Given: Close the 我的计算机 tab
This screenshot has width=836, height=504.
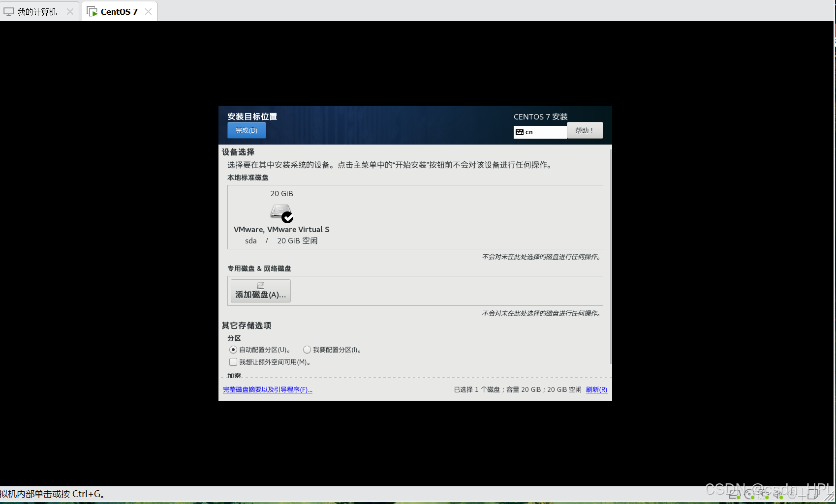Looking at the screenshot, I should (70, 11).
